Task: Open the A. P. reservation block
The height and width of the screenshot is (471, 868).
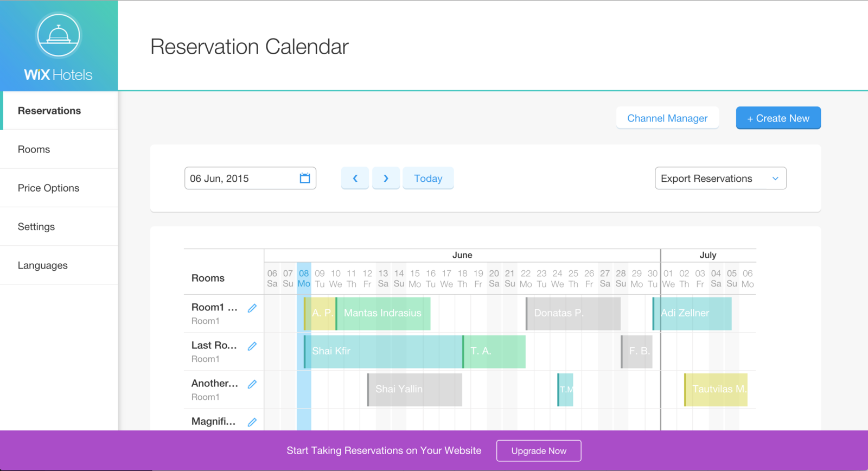Action: click(320, 314)
